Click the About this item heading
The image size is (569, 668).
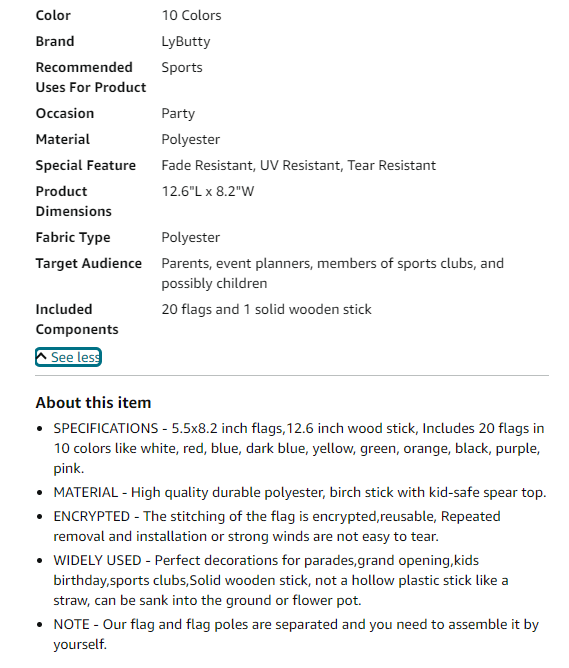click(x=93, y=403)
